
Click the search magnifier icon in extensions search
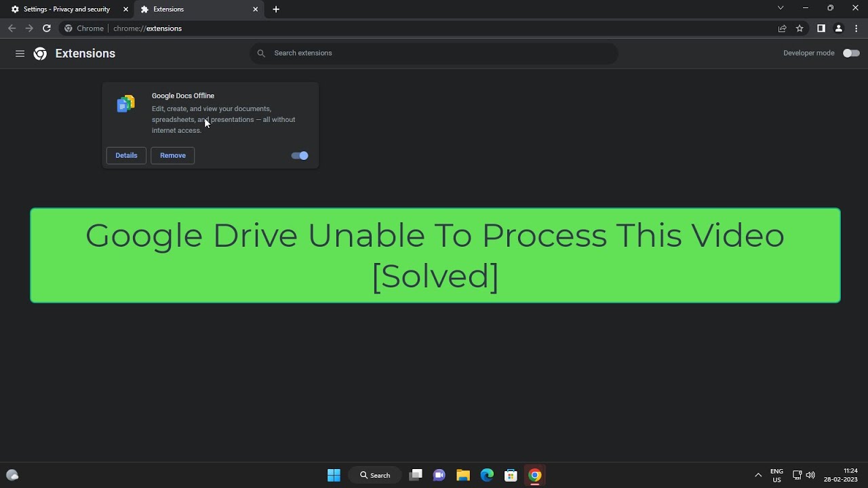point(261,53)
